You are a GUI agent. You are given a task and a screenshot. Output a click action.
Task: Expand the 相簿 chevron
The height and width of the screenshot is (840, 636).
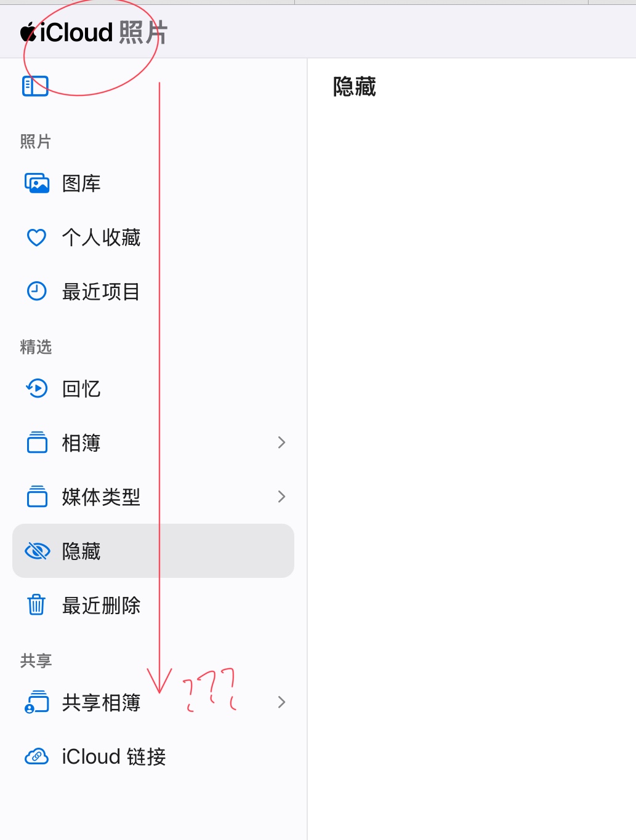point(281,442)
